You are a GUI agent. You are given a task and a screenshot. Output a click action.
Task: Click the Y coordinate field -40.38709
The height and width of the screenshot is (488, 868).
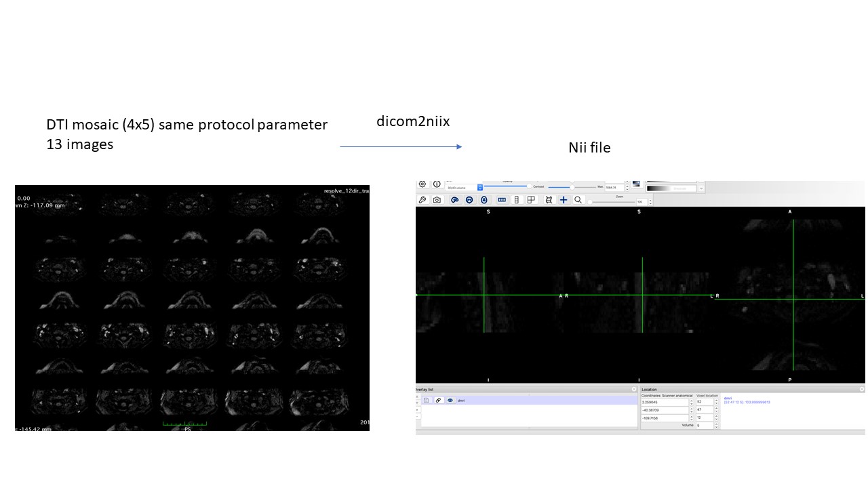coord(665,410)
